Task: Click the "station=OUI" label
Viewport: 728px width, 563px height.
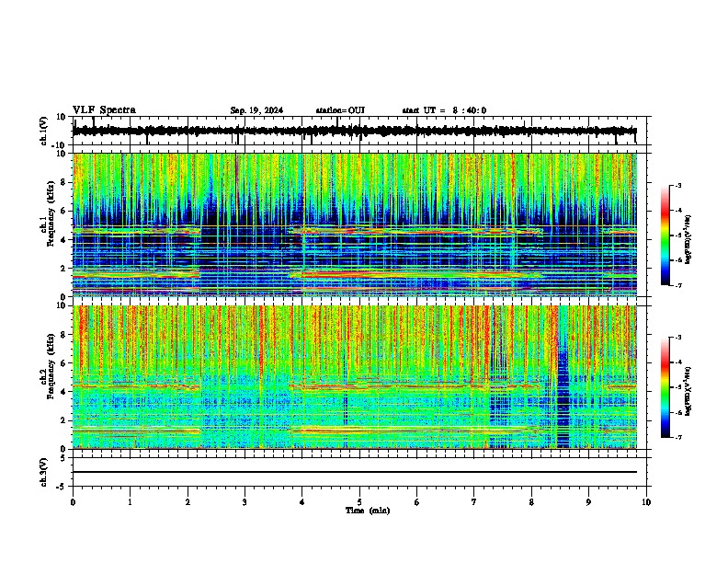Action: (340, 110)
